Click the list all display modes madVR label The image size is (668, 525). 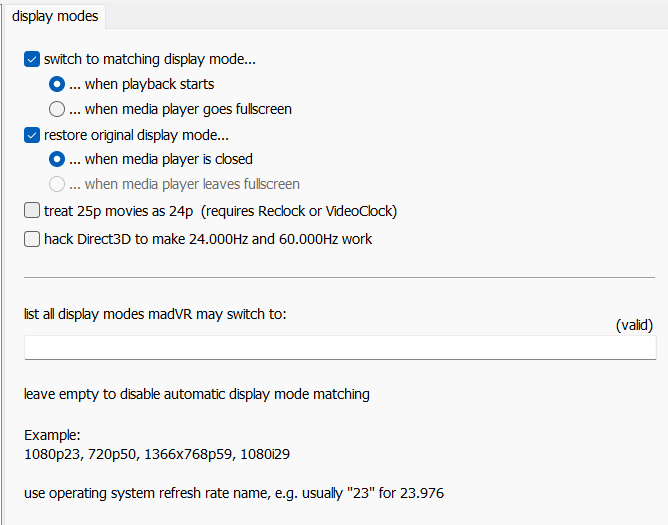coord(155,314)
